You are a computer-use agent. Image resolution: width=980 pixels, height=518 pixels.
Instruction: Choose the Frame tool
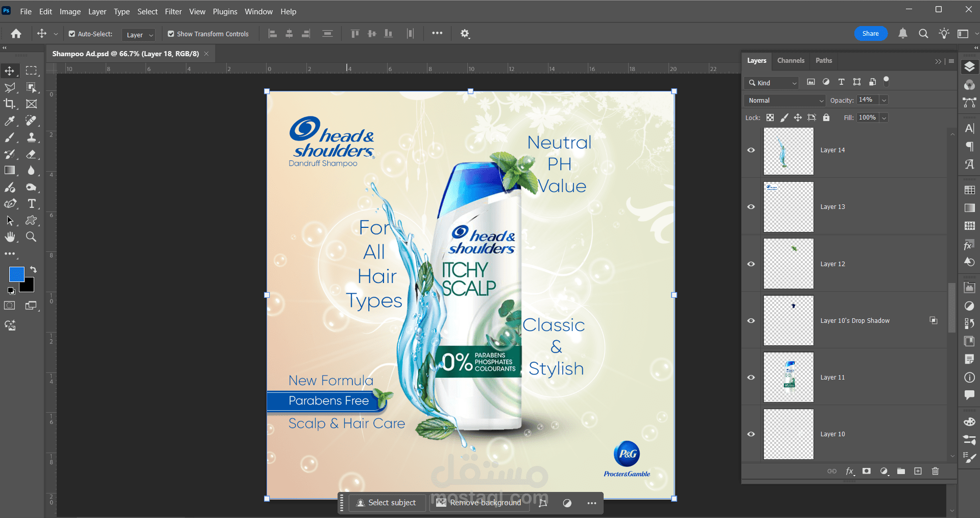pyautogui.click(x=32, y=104)
